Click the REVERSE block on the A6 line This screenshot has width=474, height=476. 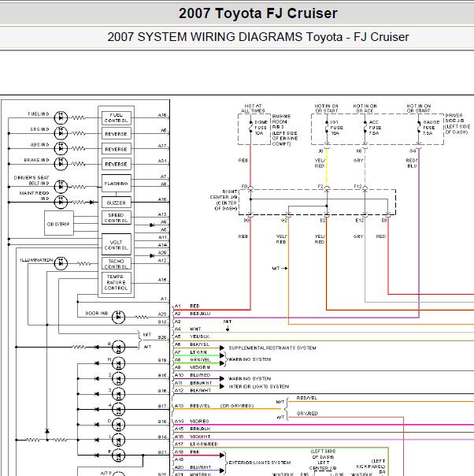117,133
